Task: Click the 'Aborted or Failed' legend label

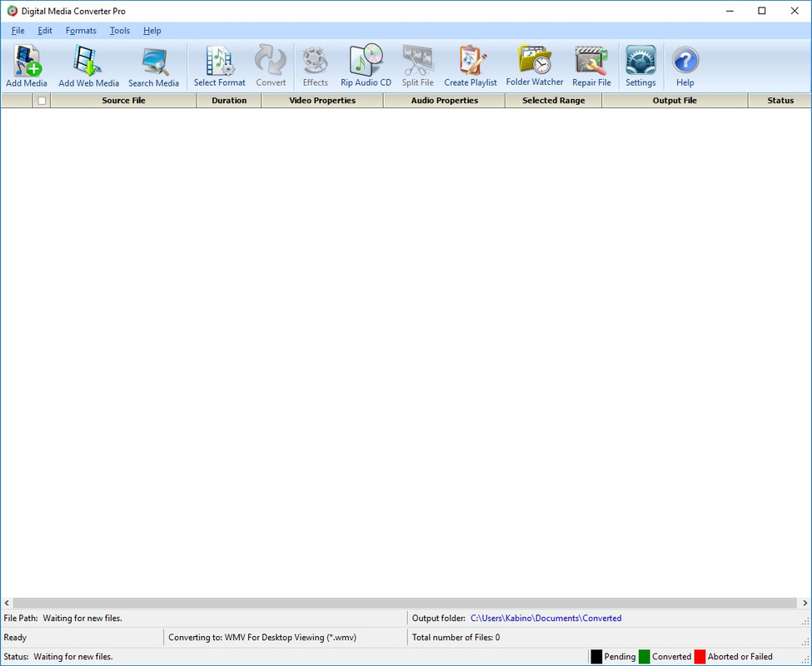Action: pyautogui.click(x=740, y=657)
